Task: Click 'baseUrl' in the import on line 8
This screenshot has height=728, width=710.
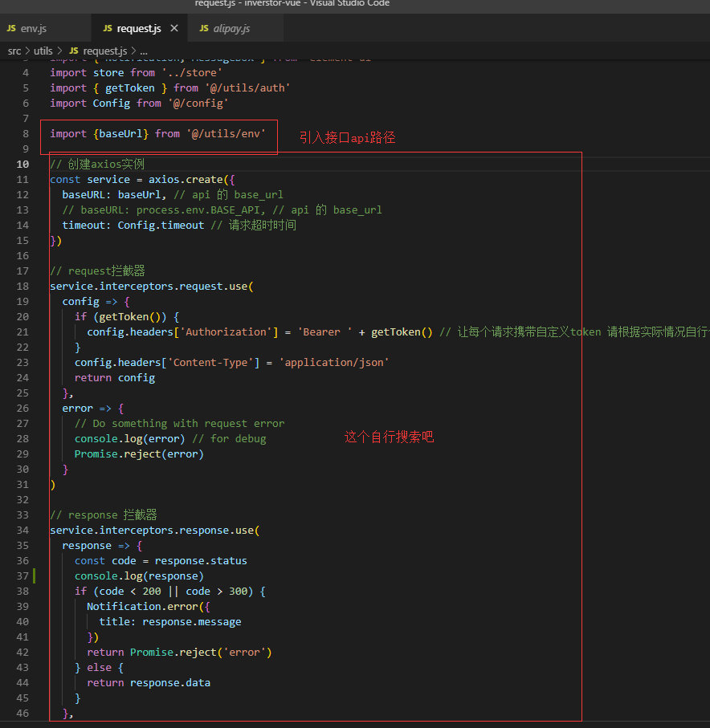Action: 120,134
